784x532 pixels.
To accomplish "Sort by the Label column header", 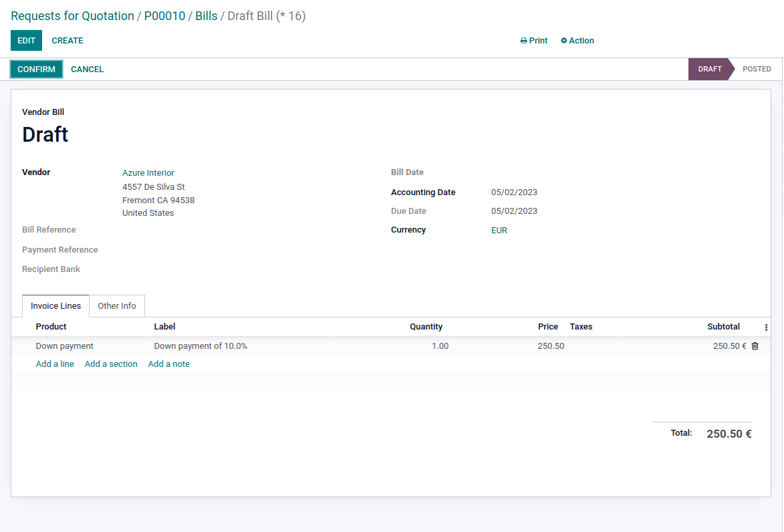I will (x=164, y=327).
